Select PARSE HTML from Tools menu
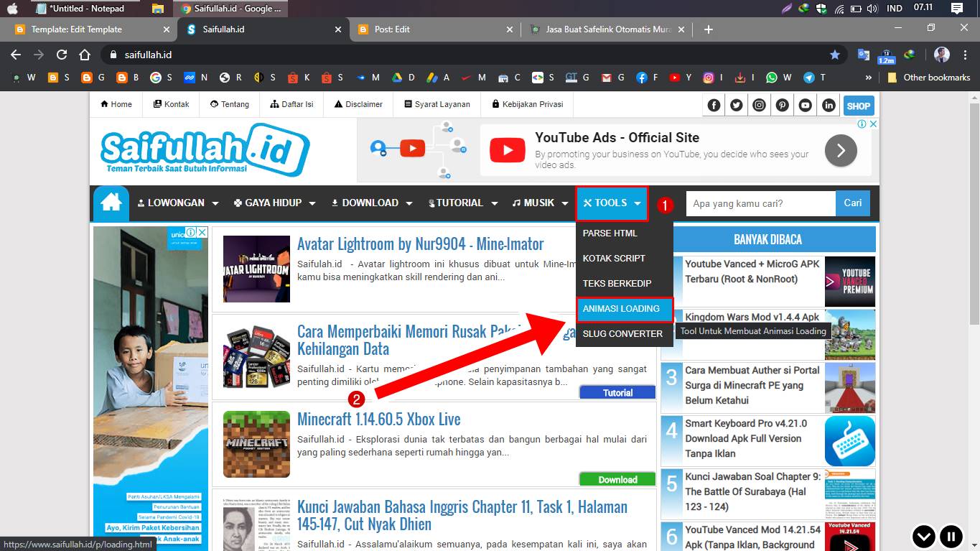Screen dimensions: 980x551 point(625,233)
